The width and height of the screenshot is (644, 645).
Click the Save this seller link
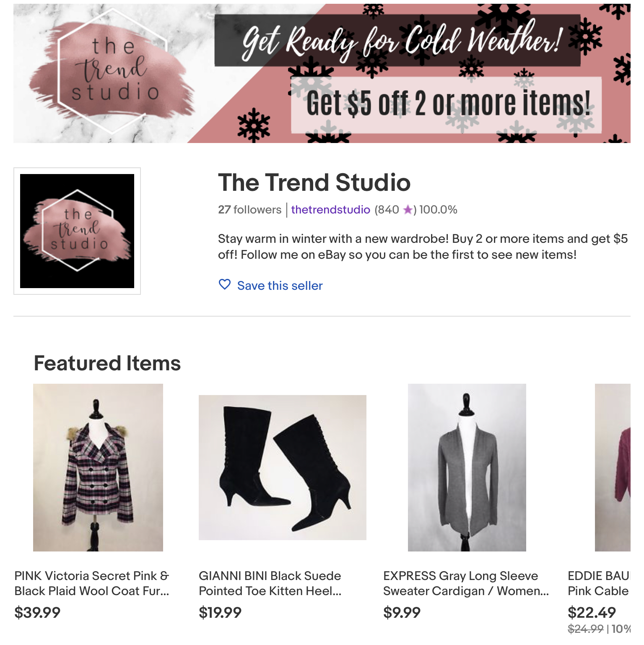click(x=280, y=286)
